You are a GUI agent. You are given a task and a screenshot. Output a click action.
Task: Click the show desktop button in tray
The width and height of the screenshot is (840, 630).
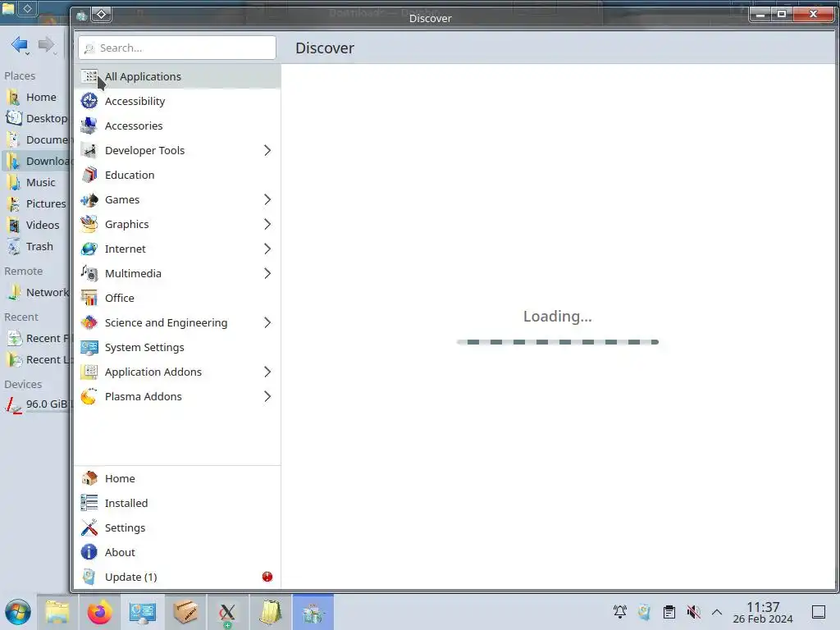819,612
